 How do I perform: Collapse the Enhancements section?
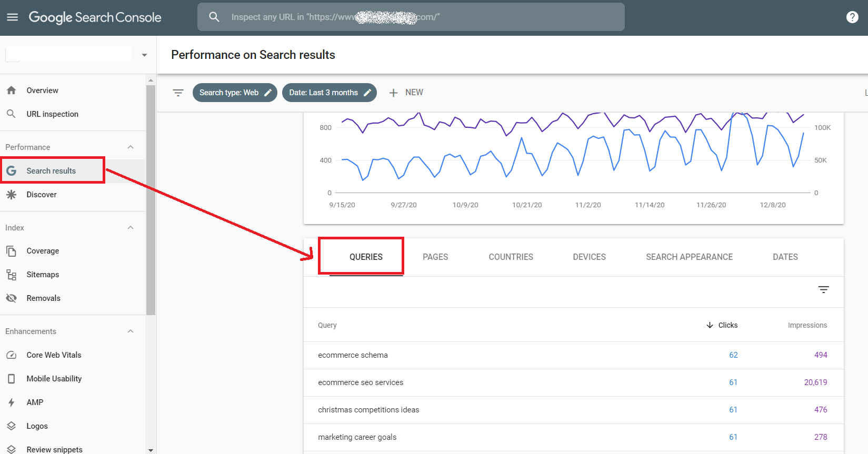click(x=131, y=331)
